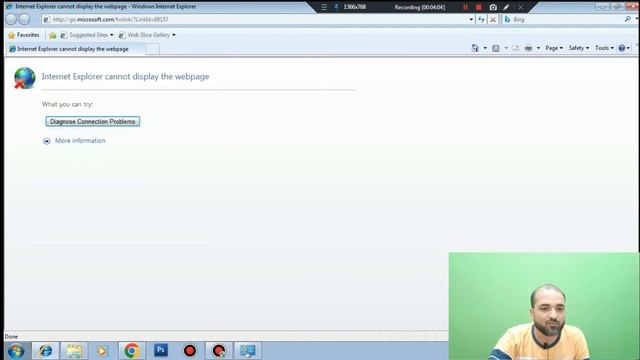Click the Print icon
Screen dimensions: 640x360
pos(528,48)
